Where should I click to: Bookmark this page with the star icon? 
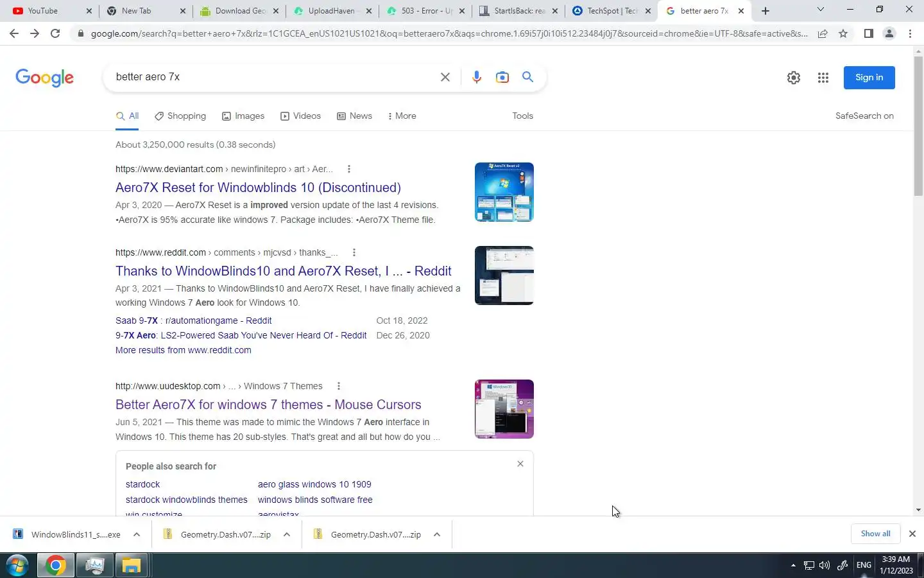[x=843, y=33]
